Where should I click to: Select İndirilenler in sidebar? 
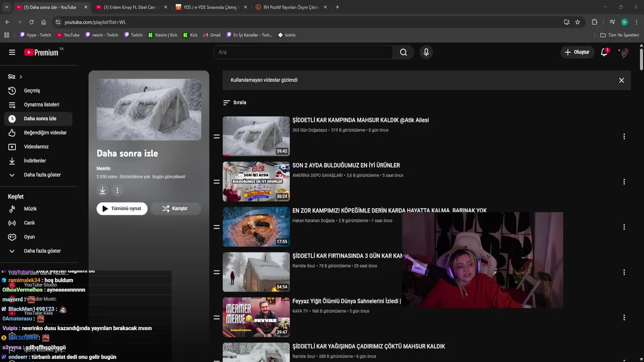coord(38,161)
